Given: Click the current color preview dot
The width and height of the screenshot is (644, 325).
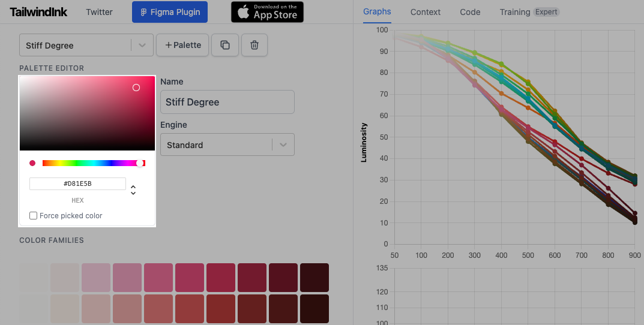Looking at the screenshot, I should (x=32, y=163).
